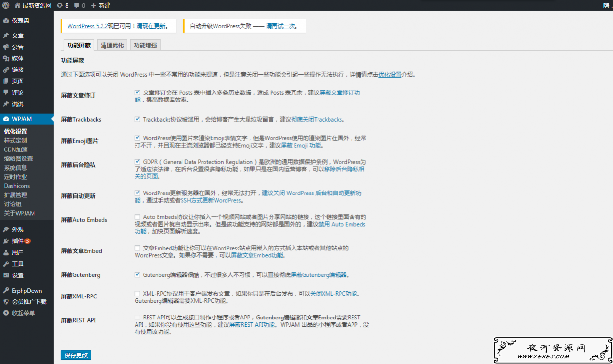Viewport: 613px width, 364px height.
Task: Click the 插件 plugin icon
Action: click(x=6, y=241)
